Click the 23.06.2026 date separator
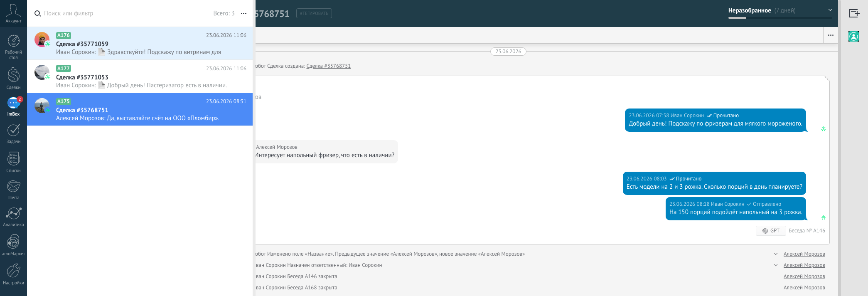This screenshot has height=296, width=868. [508, 52]
